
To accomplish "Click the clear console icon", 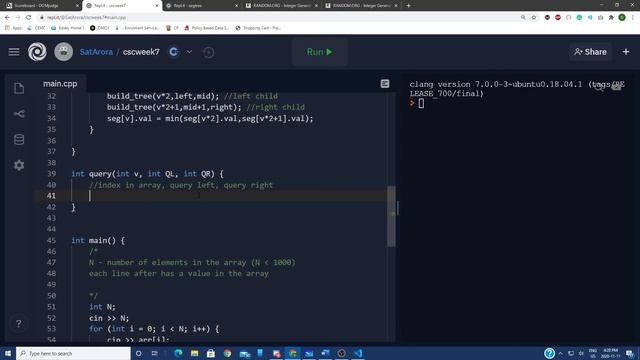I will click(617, 86).
